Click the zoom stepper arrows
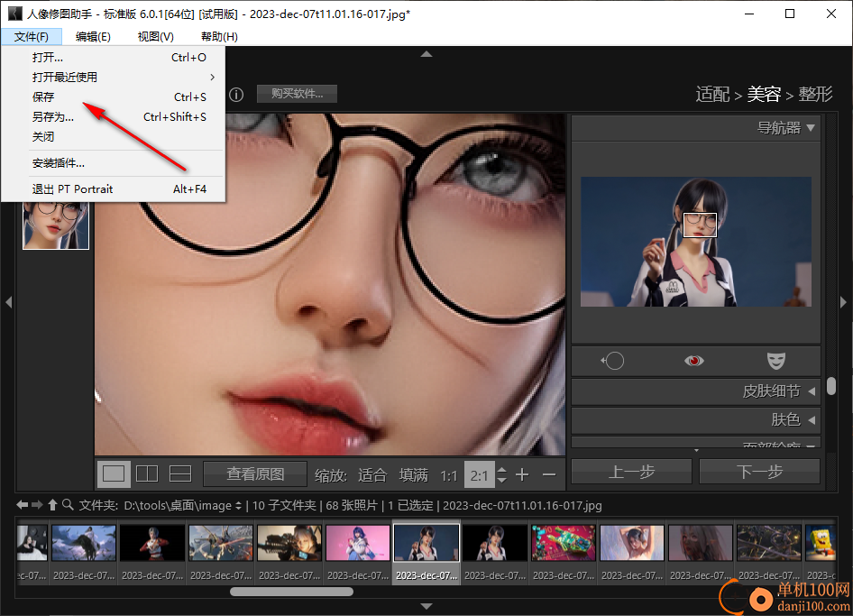 tap(502, 475)
